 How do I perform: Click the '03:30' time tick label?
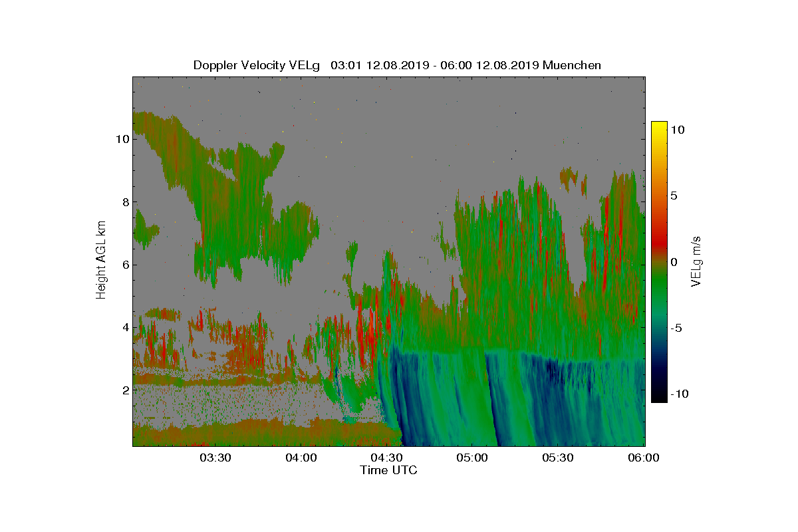tap(215, 458)
